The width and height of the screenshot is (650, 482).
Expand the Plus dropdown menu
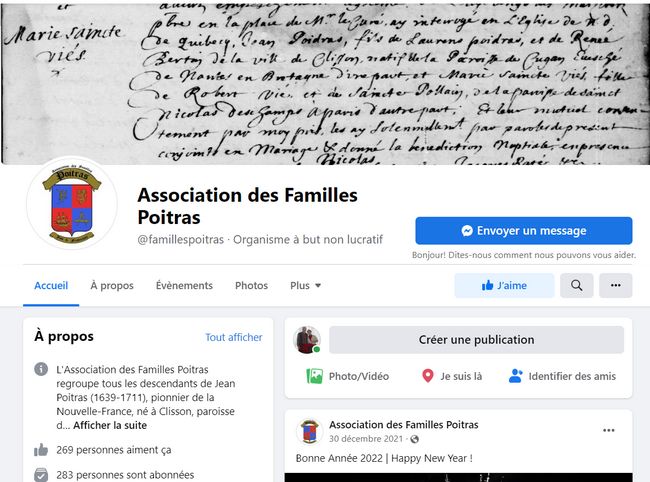[x=306, y=286]
